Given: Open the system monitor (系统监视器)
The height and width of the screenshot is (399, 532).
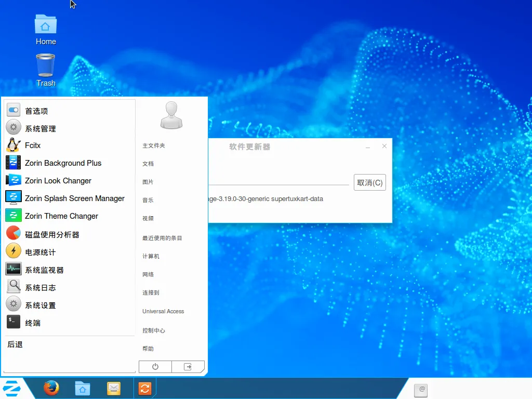Looking at the screenshot, I should pyautogui.click(x=44, y=270).
